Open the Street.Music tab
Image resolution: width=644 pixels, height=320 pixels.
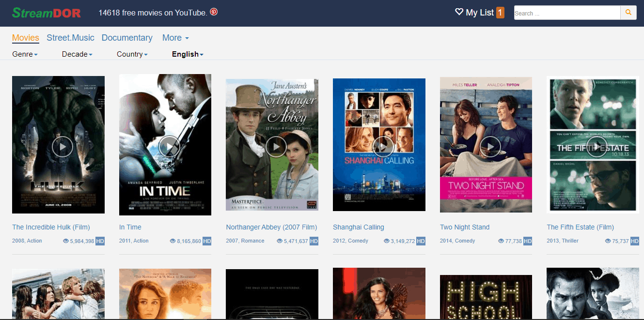[x=71, y=38]
